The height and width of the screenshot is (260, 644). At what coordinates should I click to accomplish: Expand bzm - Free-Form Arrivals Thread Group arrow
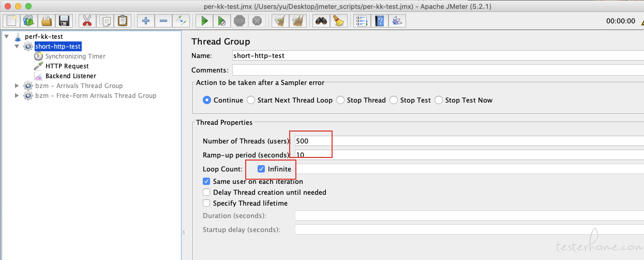(17, 96)
